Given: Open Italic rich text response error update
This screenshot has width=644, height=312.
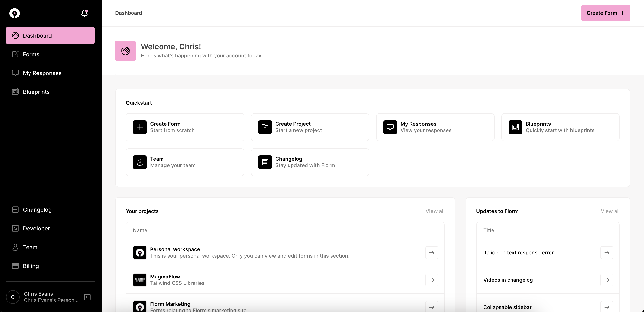Looking at the screenshot, I should coord(606,252).
